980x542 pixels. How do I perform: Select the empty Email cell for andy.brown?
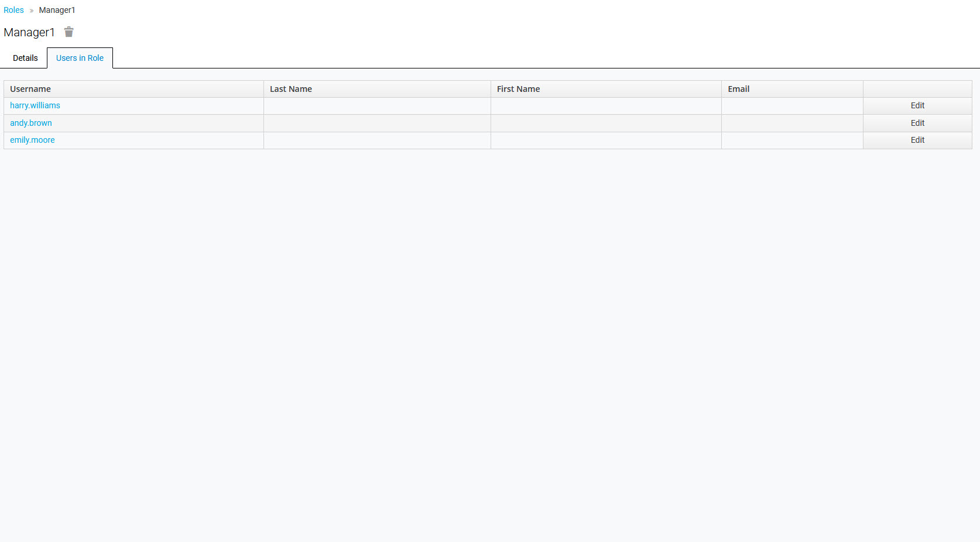tap(791, 123)
